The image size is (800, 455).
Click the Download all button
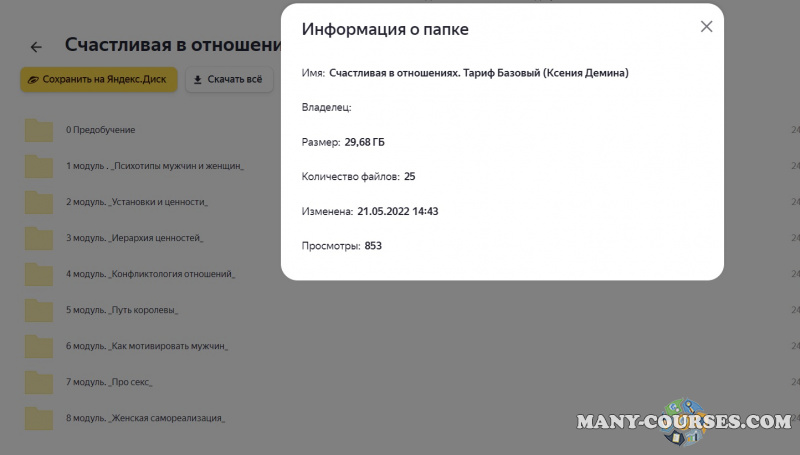pyautogui.click(x=228, y=79)
